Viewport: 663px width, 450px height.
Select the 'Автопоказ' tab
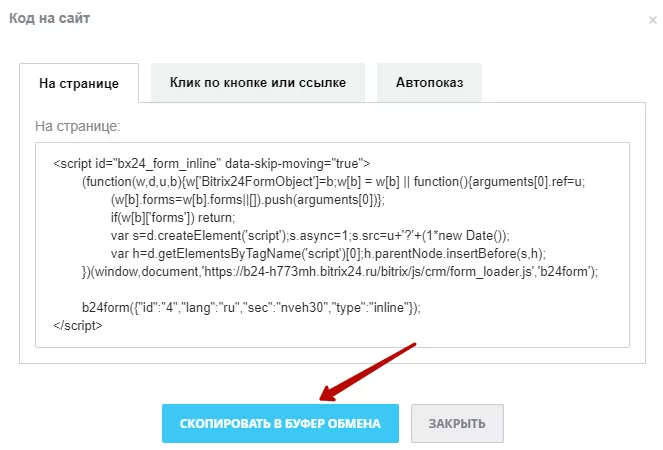click(429, 82)
